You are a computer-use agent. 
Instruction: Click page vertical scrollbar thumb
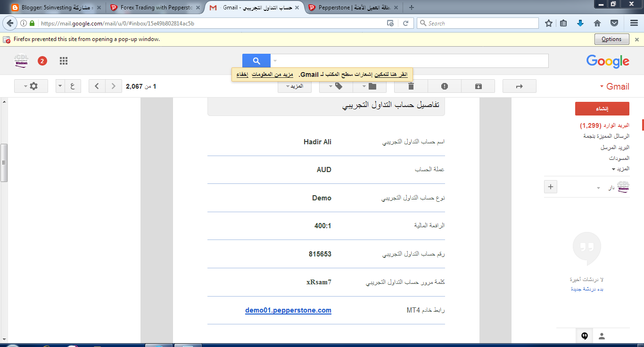(x=4, y=163)
